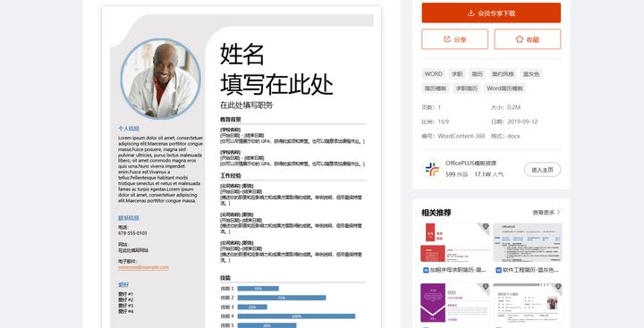Click the 技能 4 full progress bar
Screen dimensions: 644x328
pos(297,316)
